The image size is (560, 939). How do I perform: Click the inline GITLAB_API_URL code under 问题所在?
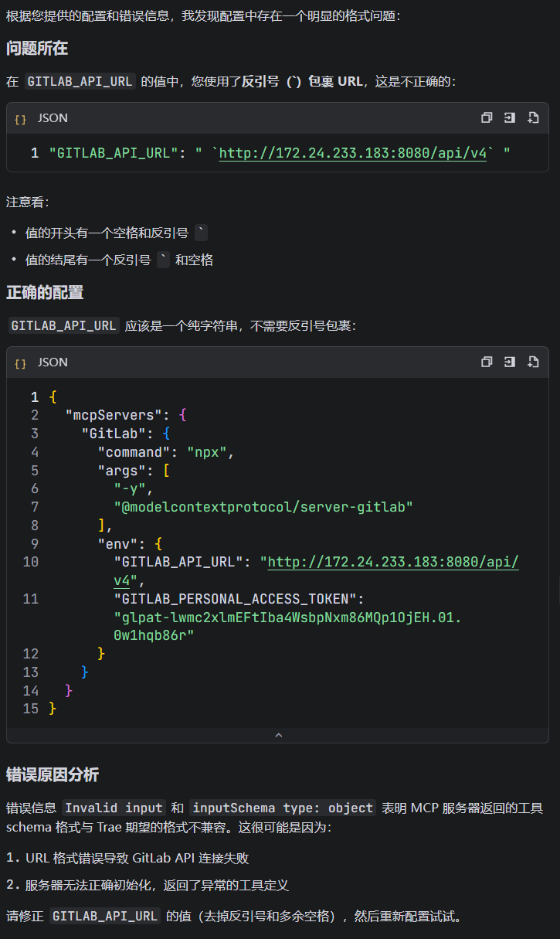coord(80,81)
